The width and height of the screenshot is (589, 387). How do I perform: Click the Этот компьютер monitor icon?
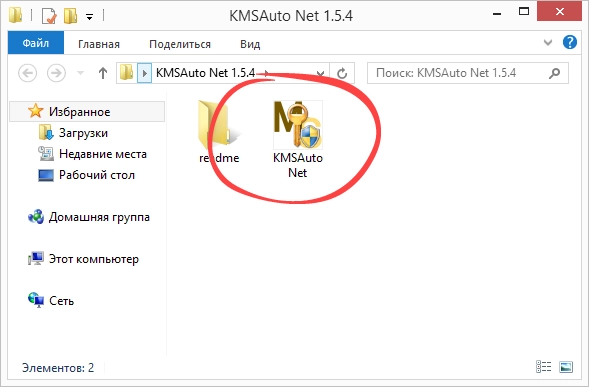pos(36,259)
